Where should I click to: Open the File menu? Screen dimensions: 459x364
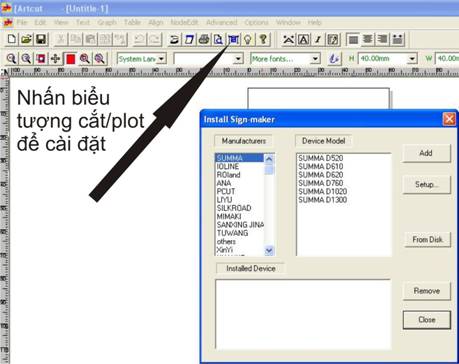(22, 23)
